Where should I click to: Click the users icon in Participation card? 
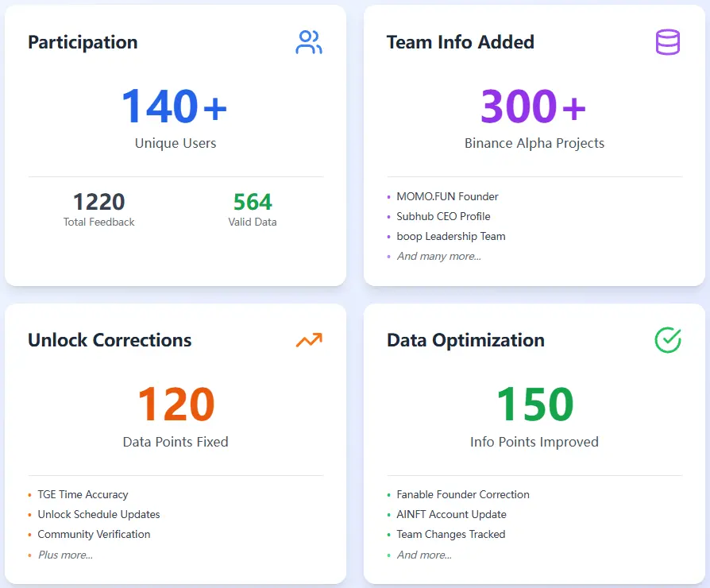(x=308, y=42)
